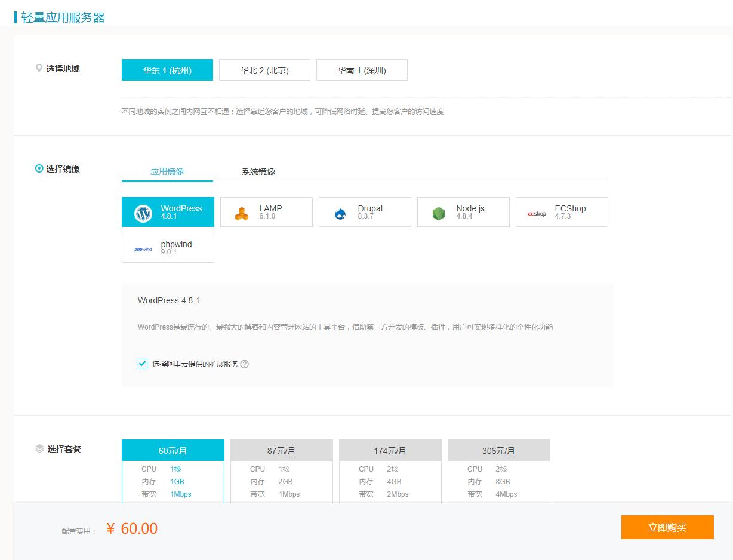Choose the ECShop 4.7.3 label
This screenshot has height=560, width=733.
(570, 212)
